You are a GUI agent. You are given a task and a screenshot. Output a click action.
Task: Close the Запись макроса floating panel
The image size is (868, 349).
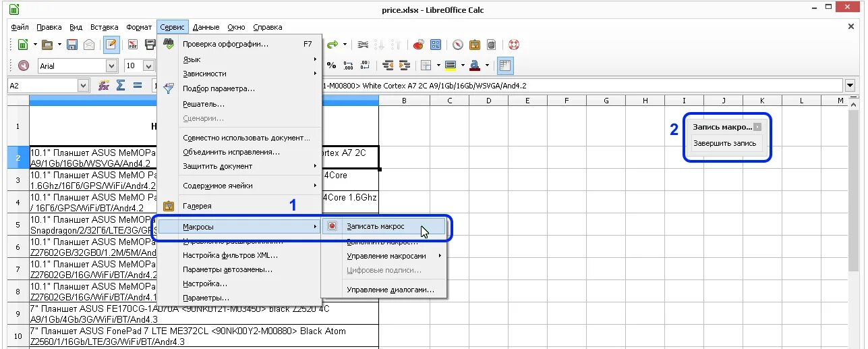point(757,127)
